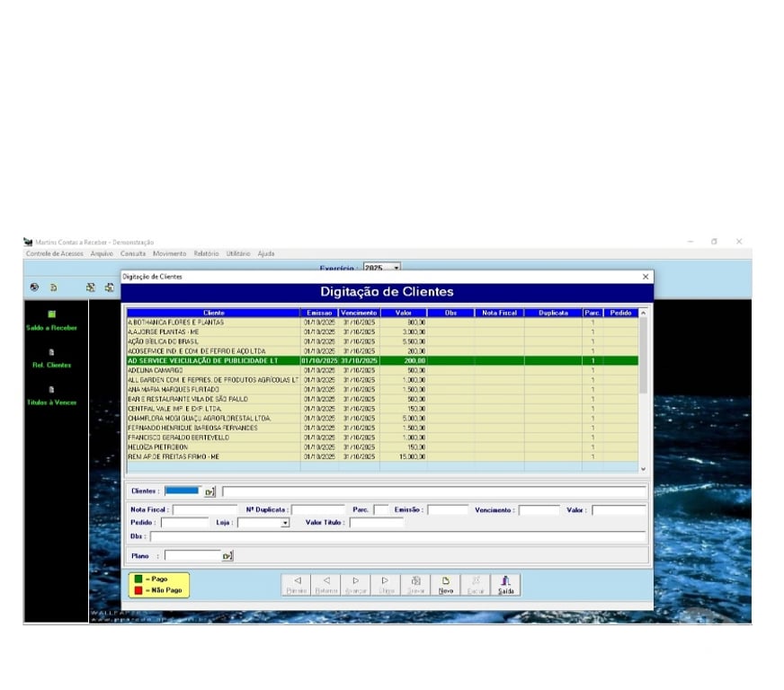Click the Novo button icon

445,581
